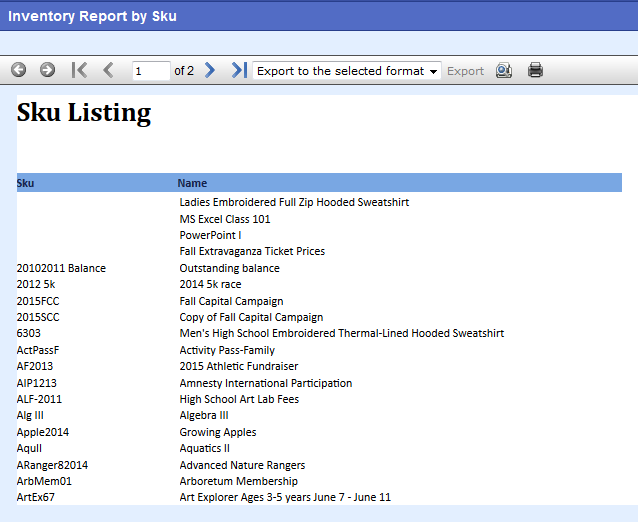The width and height of the screenshot is (638, 522).
Task: Click the 'ArtEx67' sku
Action: click(x=35, y=497)
